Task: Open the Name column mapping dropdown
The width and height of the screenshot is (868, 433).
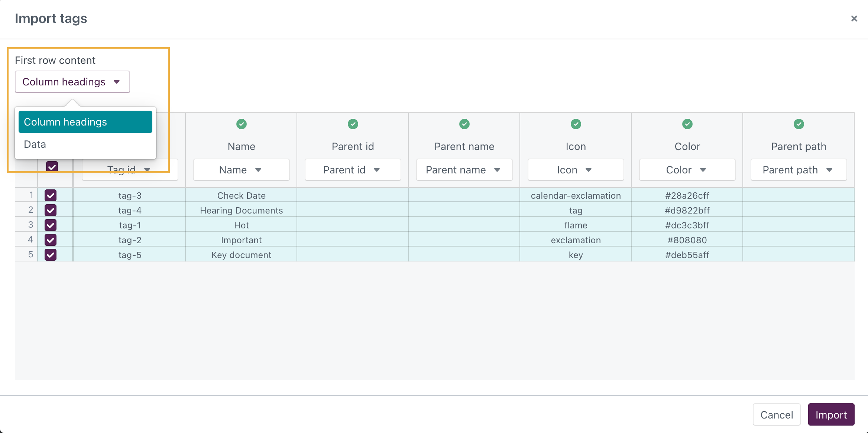Action: tap(241, 170)
